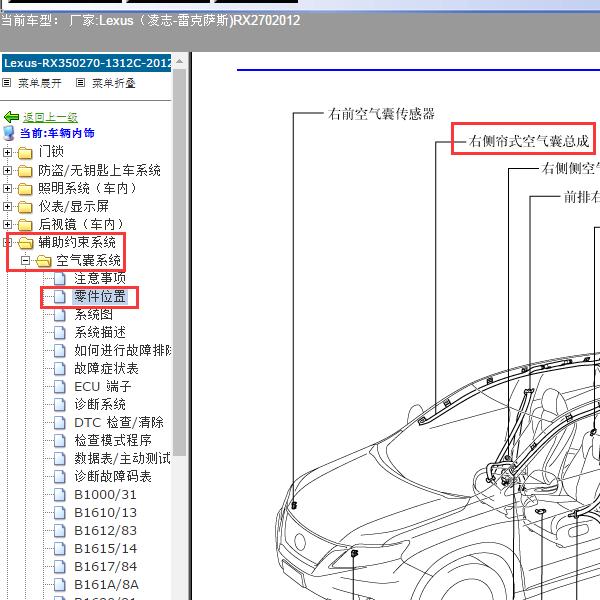Select 空气囊系统 tree item

(88, 260)
